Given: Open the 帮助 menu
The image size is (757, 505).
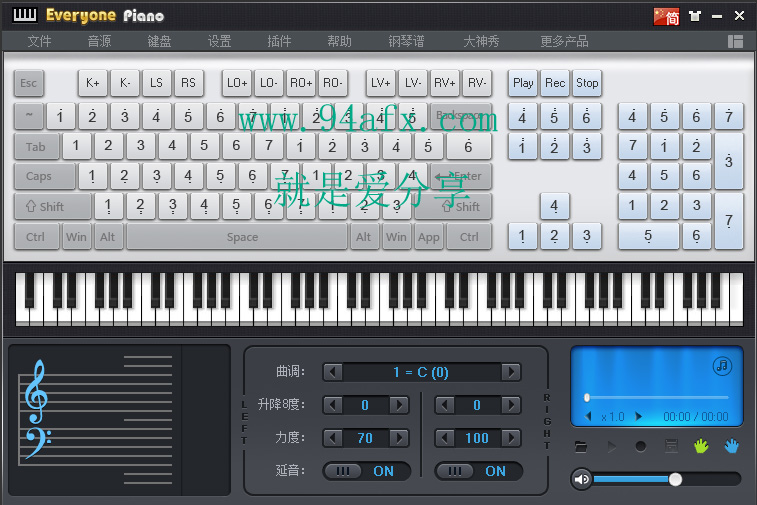Looking at the screenshot, I should (x=339, y=41).
